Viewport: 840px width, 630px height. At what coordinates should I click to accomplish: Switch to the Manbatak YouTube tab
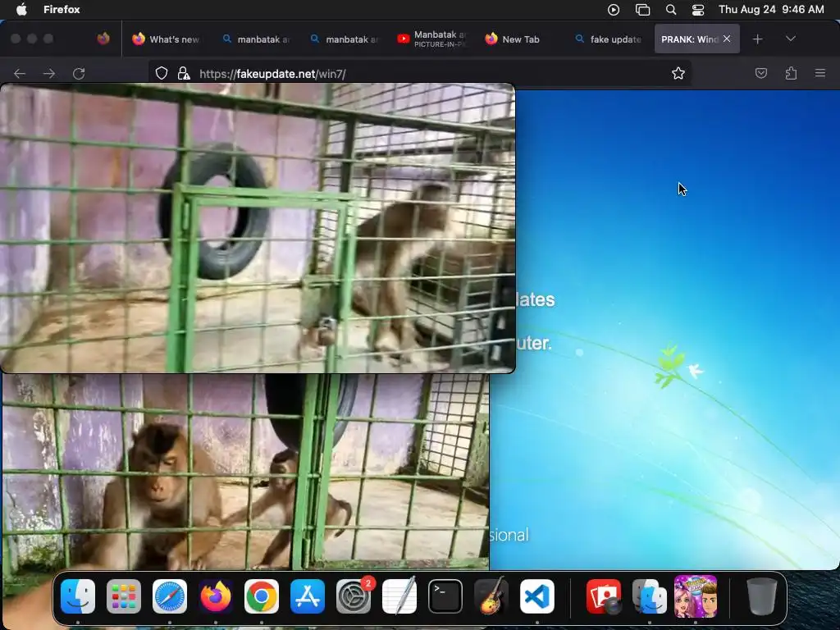[433, 39]
